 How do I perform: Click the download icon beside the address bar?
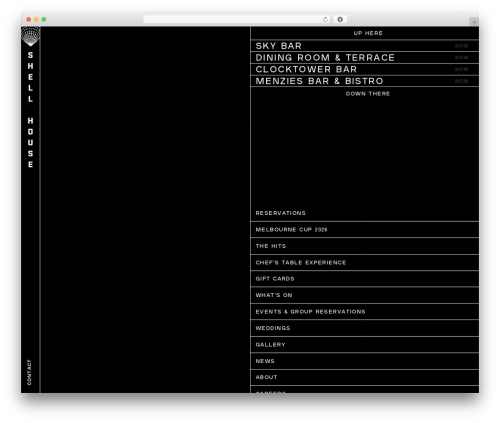pyautogui.click(x=340, y=20)
